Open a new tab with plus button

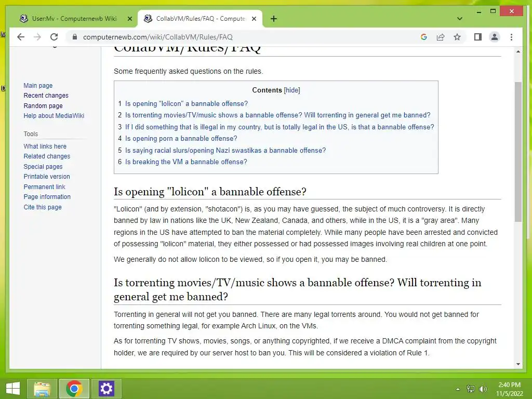[x=274, y=19]
